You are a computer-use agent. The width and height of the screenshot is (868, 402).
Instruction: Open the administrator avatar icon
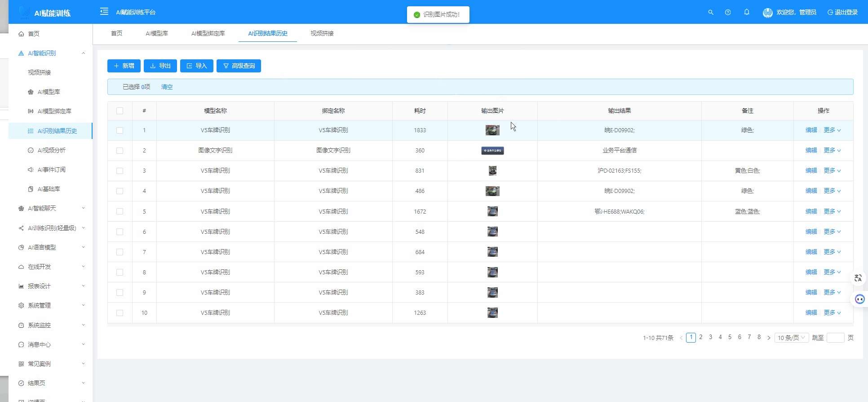[x=767, y=13]
